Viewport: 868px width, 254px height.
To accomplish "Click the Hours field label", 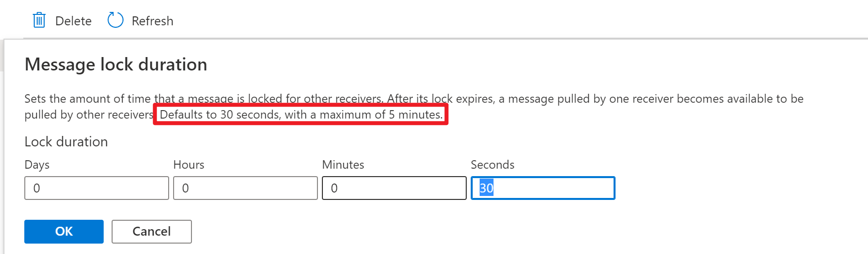I will (189, 165).
